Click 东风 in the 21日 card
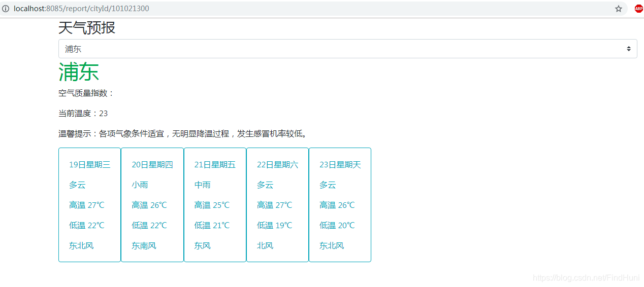Image resolution: width=644 pixels, height=287 pixels. click(x=203, y=246)
